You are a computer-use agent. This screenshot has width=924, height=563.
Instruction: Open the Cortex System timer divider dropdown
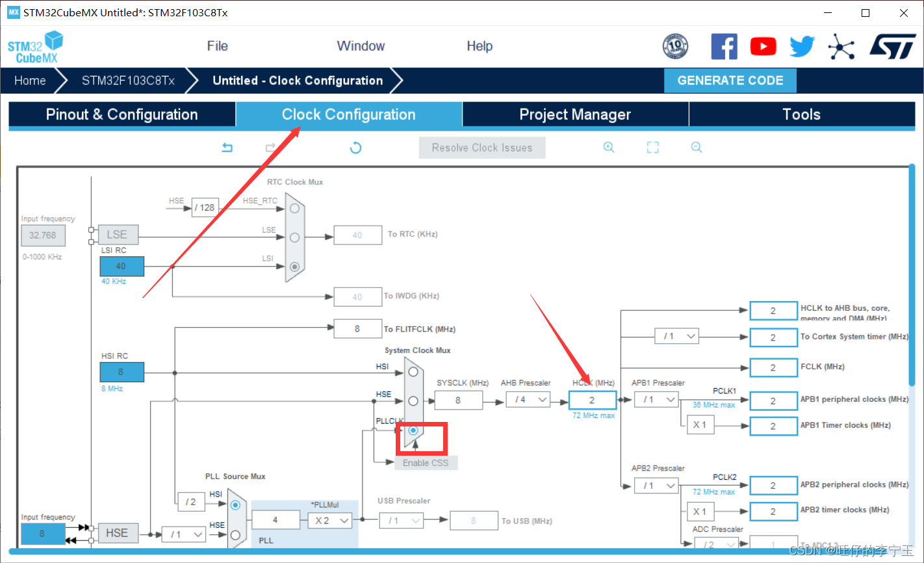pyautogui.click(x=676, y=336)
